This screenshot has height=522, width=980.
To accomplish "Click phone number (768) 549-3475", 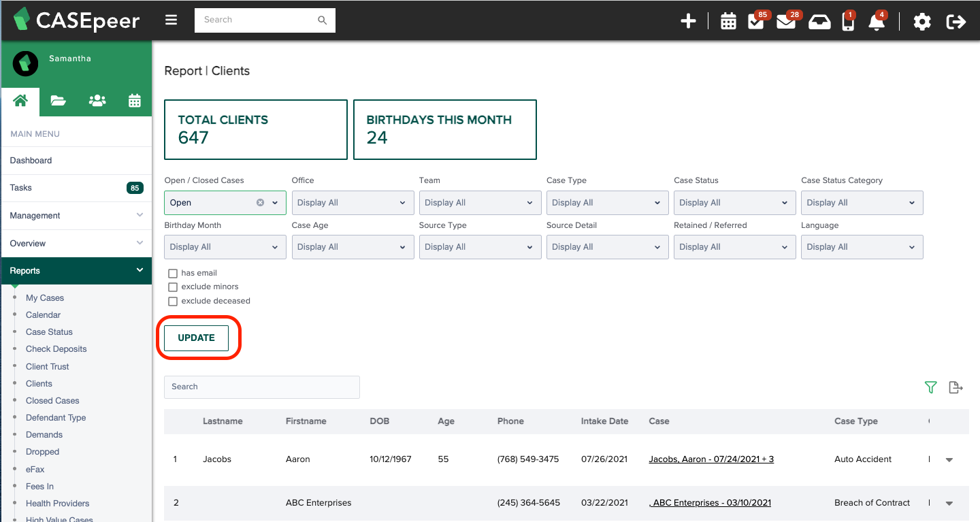I will point(528,459).
